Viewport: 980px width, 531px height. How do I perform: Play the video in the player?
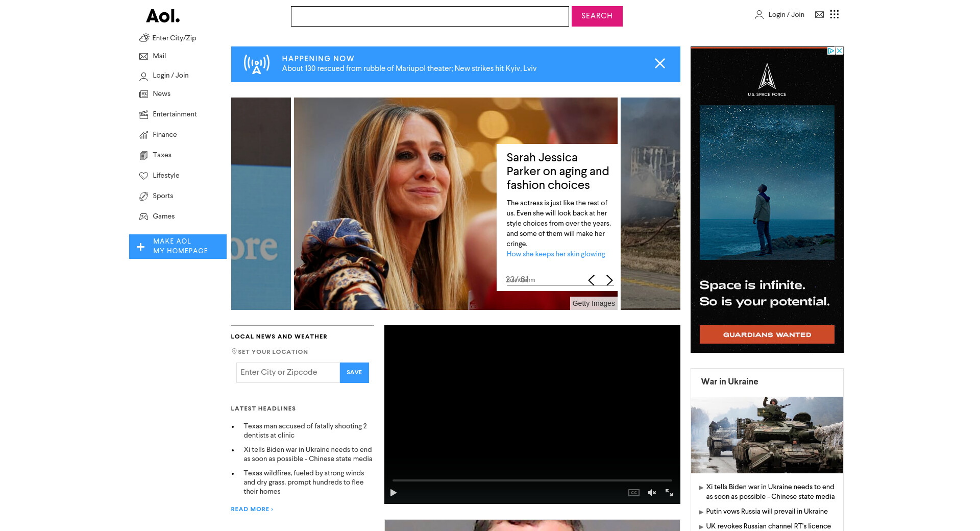(394, 493)
